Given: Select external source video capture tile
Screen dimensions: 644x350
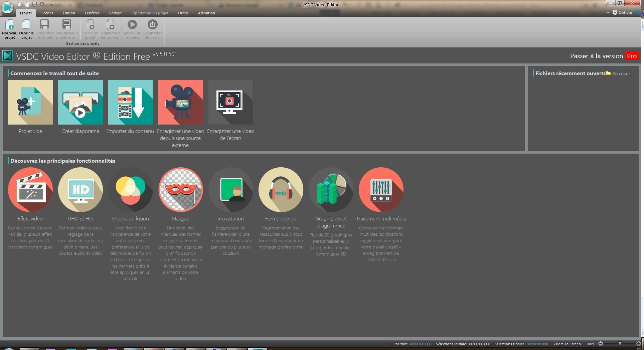Looking at the screenshot, I should pyautogui.click(x=181, y=102).
